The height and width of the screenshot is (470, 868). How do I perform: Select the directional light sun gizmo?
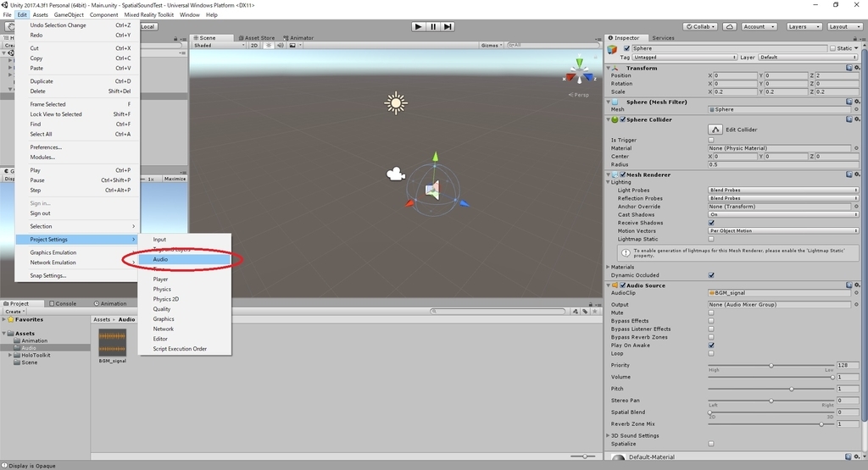[396, 103]
